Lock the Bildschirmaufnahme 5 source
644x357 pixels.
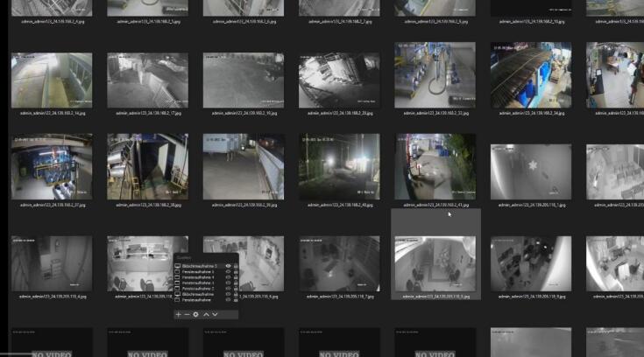(236, 266)
